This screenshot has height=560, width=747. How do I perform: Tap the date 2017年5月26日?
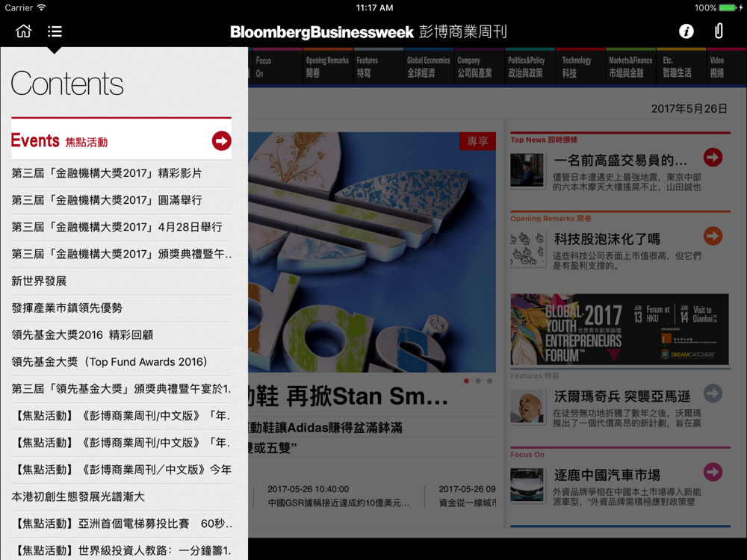point(689,108)
